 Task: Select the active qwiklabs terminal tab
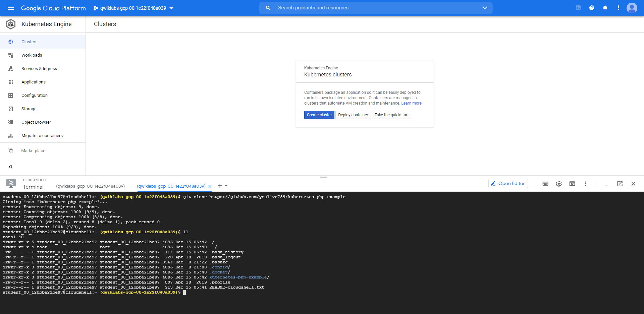(171, 186)
